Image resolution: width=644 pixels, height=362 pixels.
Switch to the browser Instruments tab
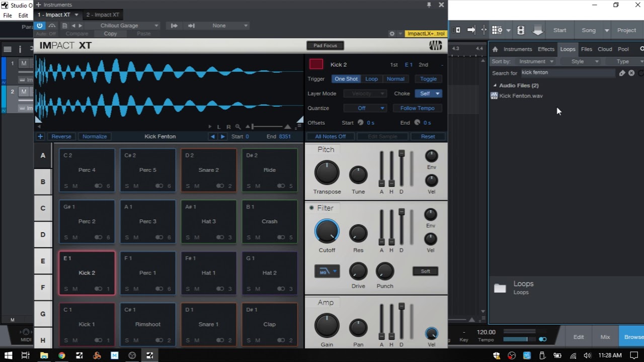pyautogui.click(x=518, y=49)
